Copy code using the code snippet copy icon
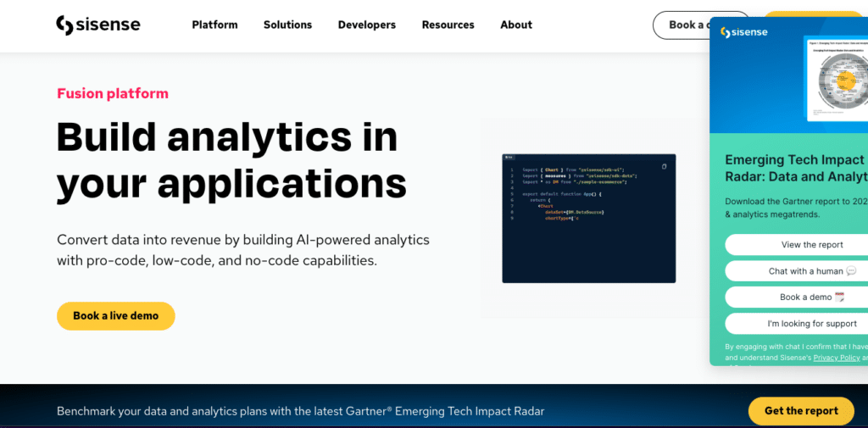Image resolution: width=868 pixels, height=428 pixels. (x=665, y=167)
